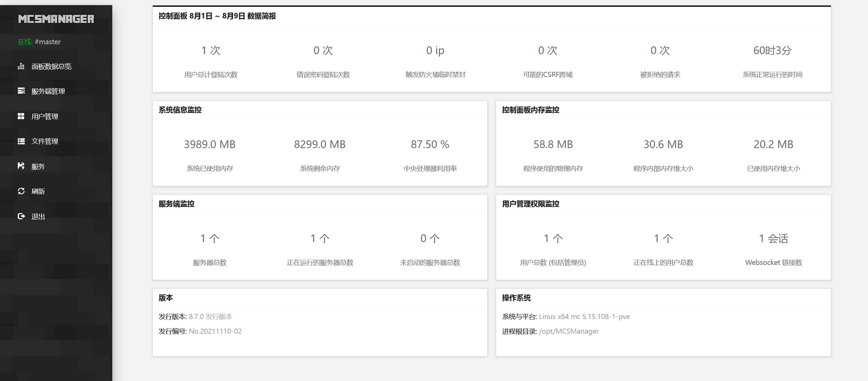
Task: Click the 正在线上的用户总数 label
Action: click(x=663, y=263)
